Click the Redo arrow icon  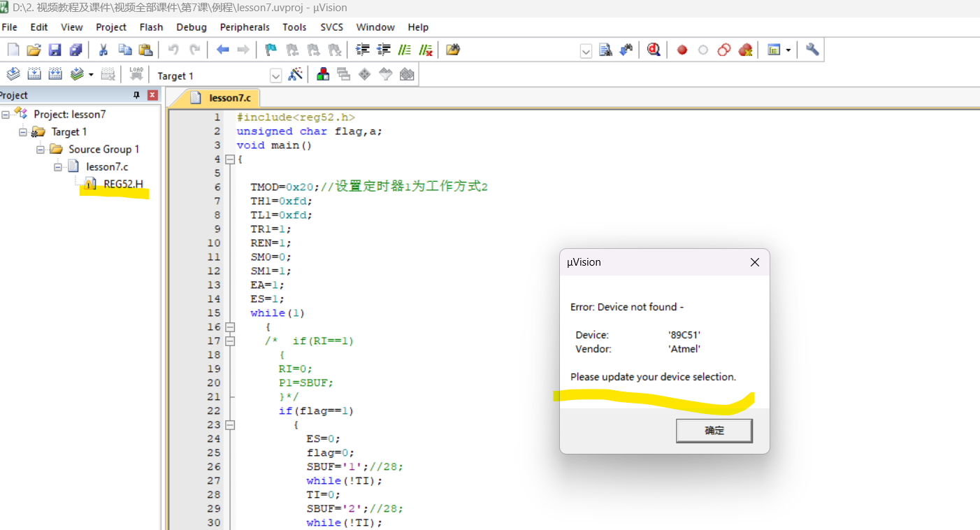click(x=195, y=50)
